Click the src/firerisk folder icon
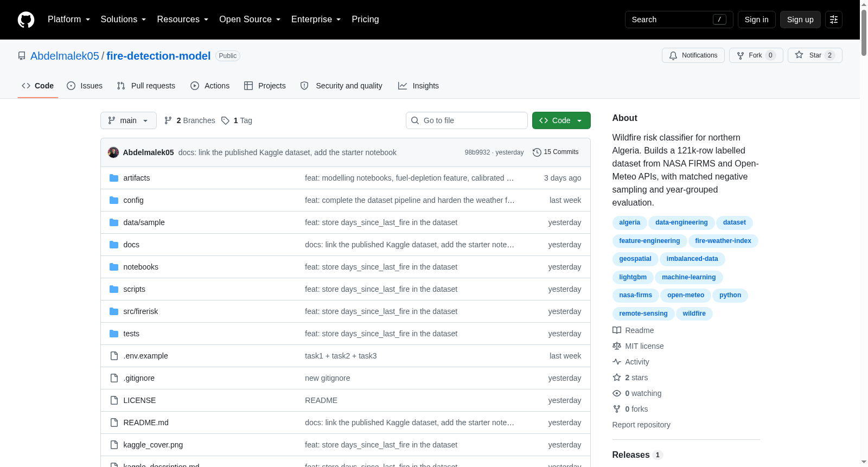This screenshot has width=868, height=467. pos(114,311)
